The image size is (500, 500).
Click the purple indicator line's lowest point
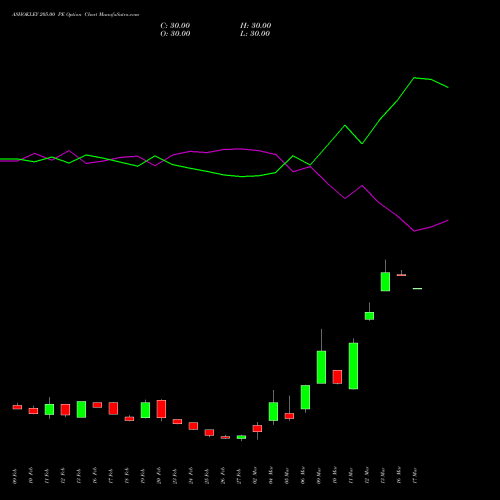click(414, 231)
